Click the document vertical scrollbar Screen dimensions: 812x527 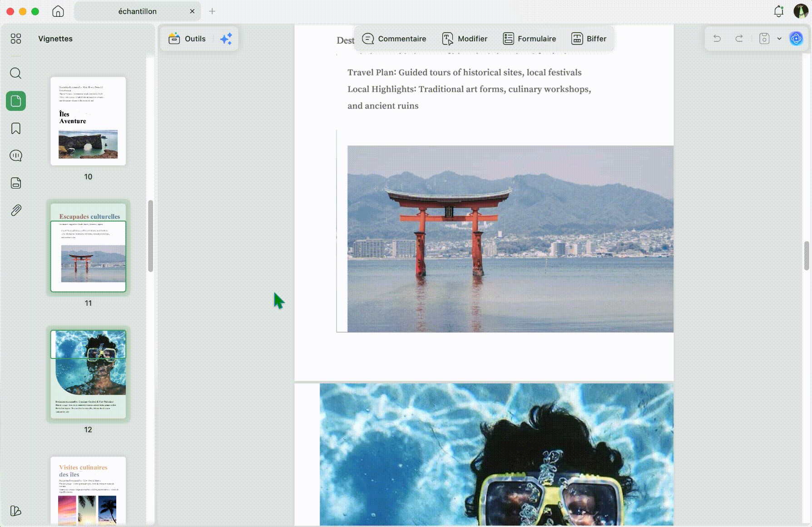(807, 256)
